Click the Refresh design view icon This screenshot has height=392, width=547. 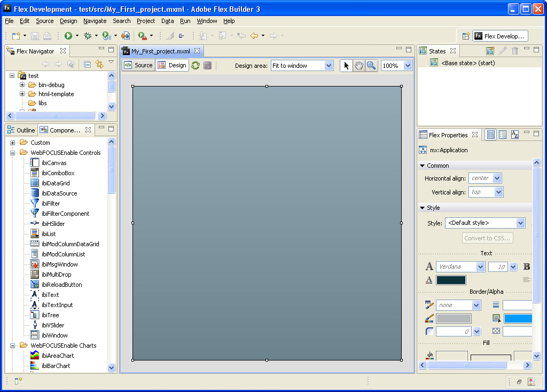coord(196,65)
